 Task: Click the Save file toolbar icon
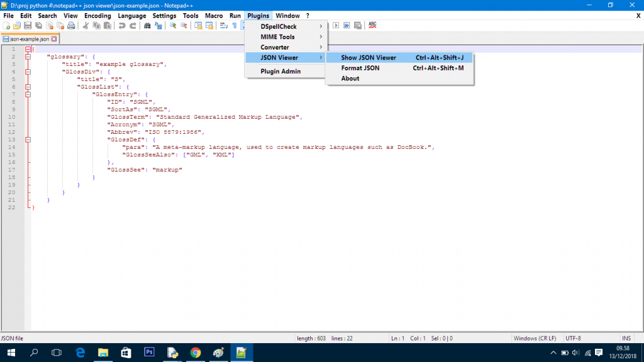pyautogui.click(x=28, y=26)
